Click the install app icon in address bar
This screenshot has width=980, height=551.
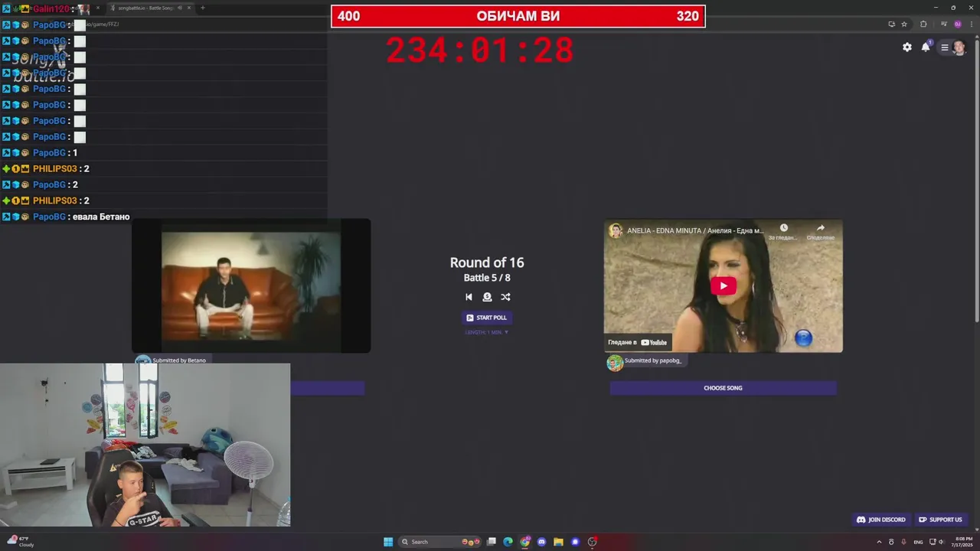tap(891, 24)
